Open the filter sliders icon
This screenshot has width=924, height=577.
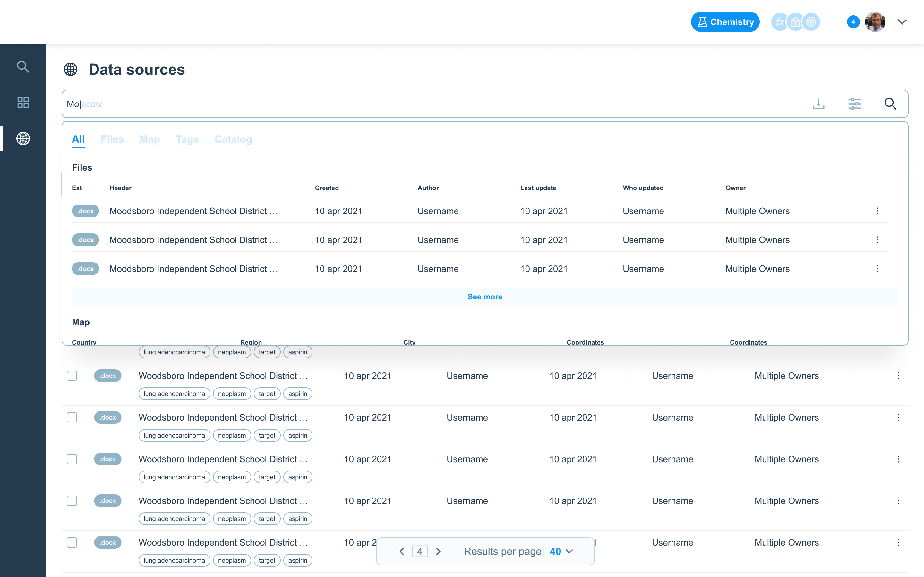(854, 104)
